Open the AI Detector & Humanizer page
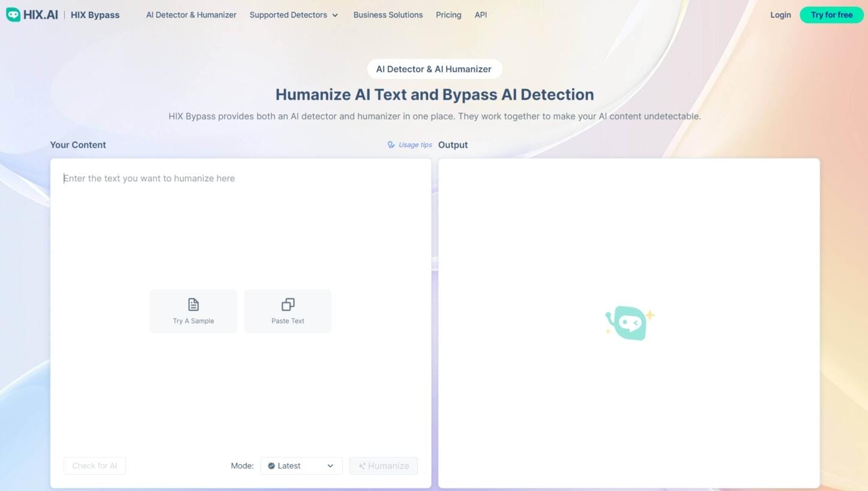The width and height of the screenshot is (868, 491). click(x=191, y=14)
